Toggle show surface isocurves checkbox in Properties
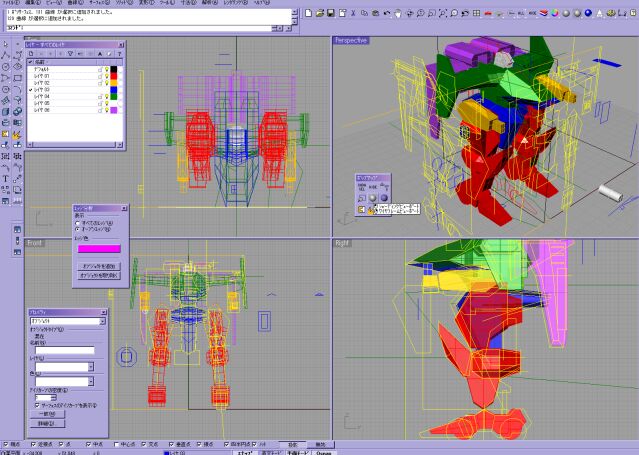Screen dimensions: 639x455 [37, 405]
